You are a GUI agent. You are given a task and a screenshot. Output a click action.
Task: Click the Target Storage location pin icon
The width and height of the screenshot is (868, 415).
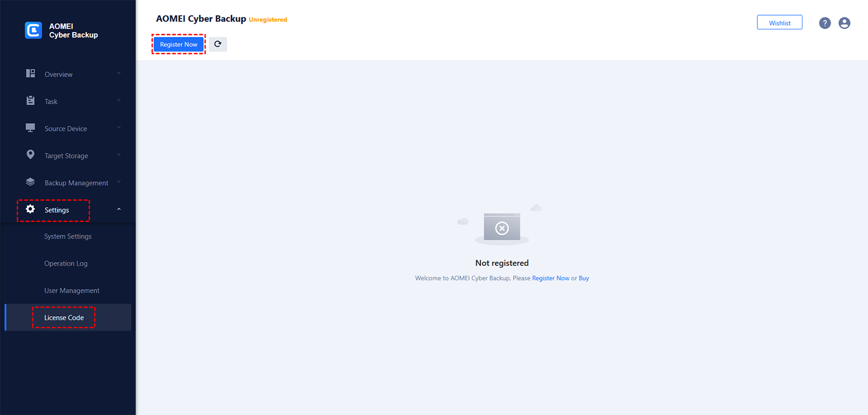click(30, 155)
